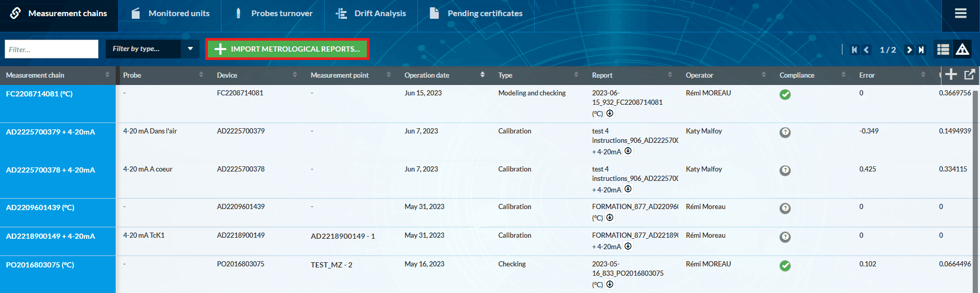Open measurement chain FC2208714081 (°C)
Screen dimensions: 980x293
(x=40, y=94)
